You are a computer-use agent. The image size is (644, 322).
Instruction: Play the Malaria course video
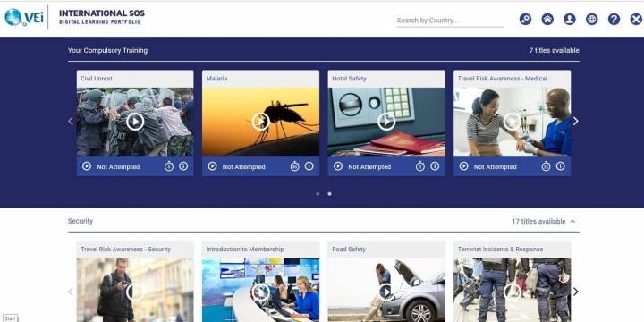[x=260, y=121]
